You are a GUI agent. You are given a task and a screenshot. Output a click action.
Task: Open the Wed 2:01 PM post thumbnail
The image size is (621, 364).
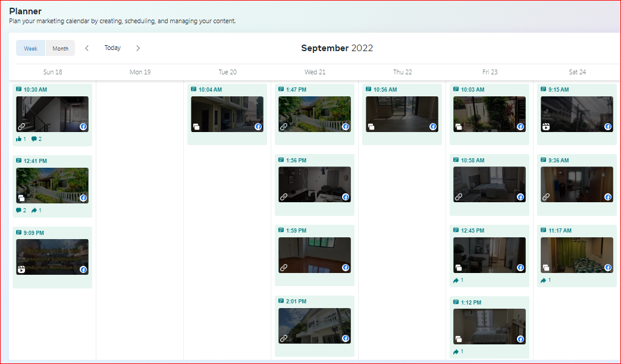tap(315, 325)
